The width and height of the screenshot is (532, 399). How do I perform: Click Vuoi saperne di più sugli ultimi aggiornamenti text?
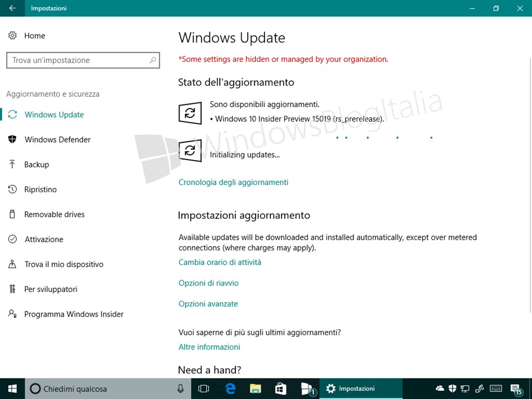pos(259,332)
